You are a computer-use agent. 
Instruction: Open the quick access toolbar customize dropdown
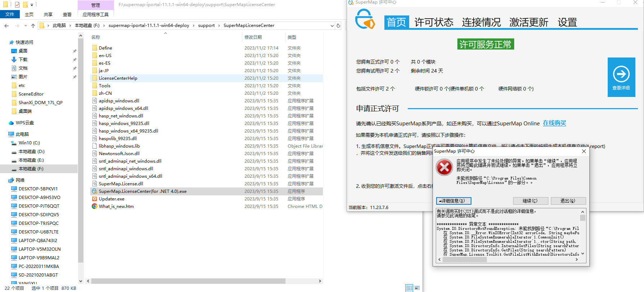click(32, 5)
